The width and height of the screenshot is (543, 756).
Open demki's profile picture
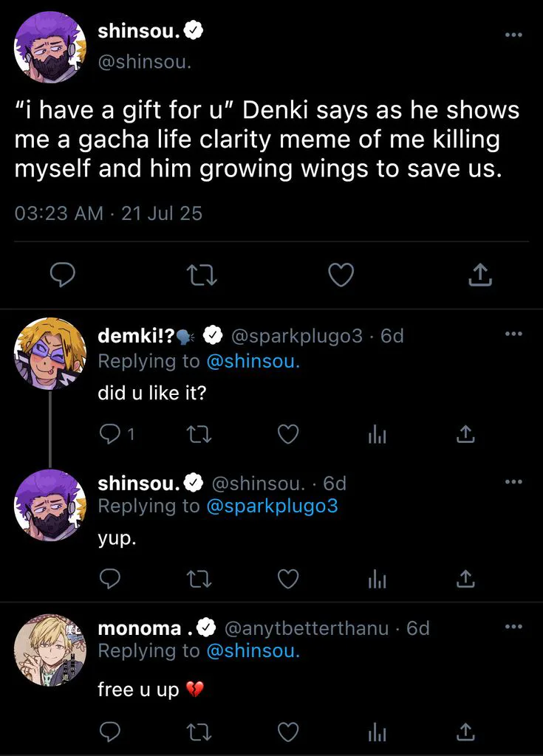pos(50,354)
